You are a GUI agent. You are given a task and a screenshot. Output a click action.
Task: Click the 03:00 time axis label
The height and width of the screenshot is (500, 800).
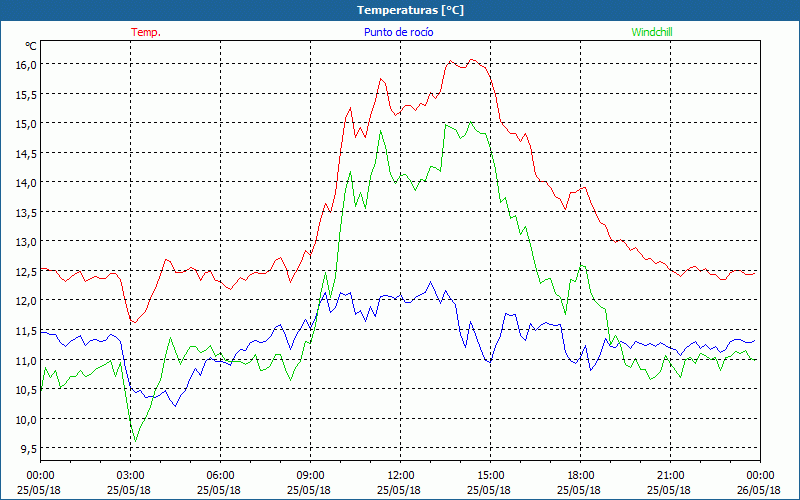tap(129, 476)
